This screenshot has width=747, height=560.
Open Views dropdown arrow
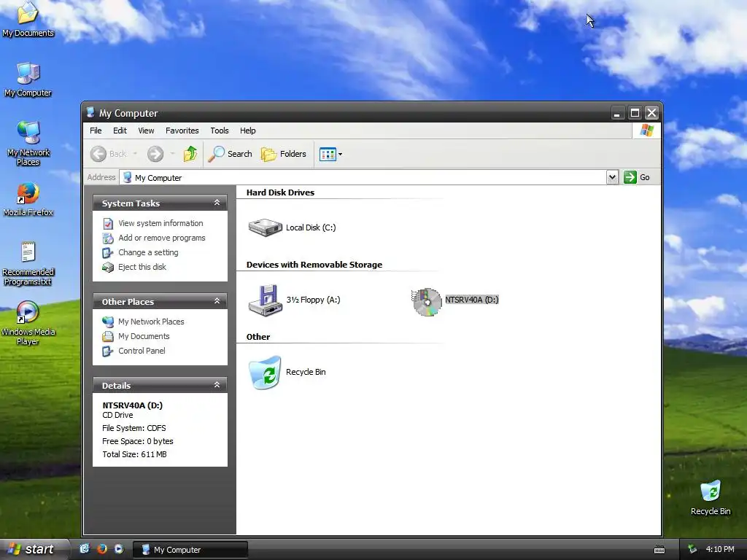340,155
